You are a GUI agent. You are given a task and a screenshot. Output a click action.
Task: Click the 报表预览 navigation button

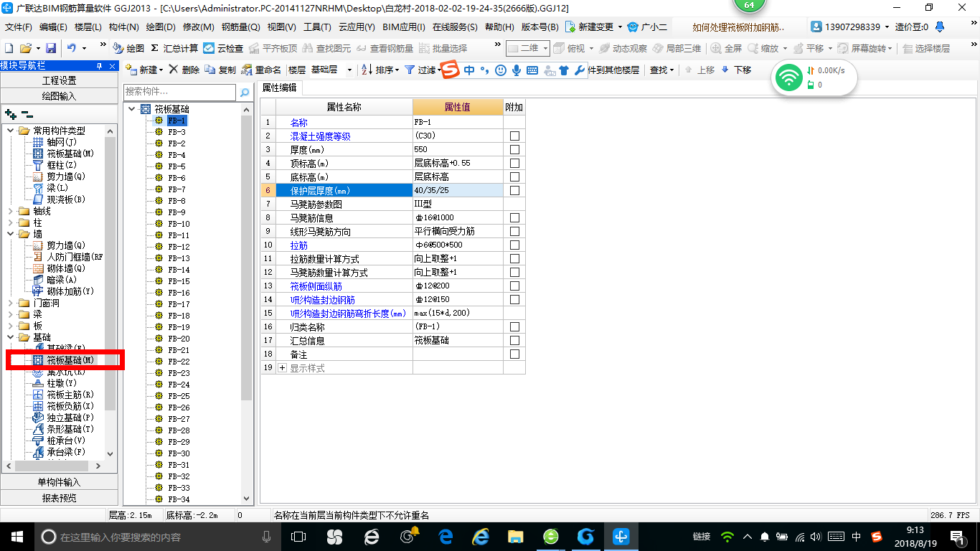pyautogui.click(x=59, y=498)
